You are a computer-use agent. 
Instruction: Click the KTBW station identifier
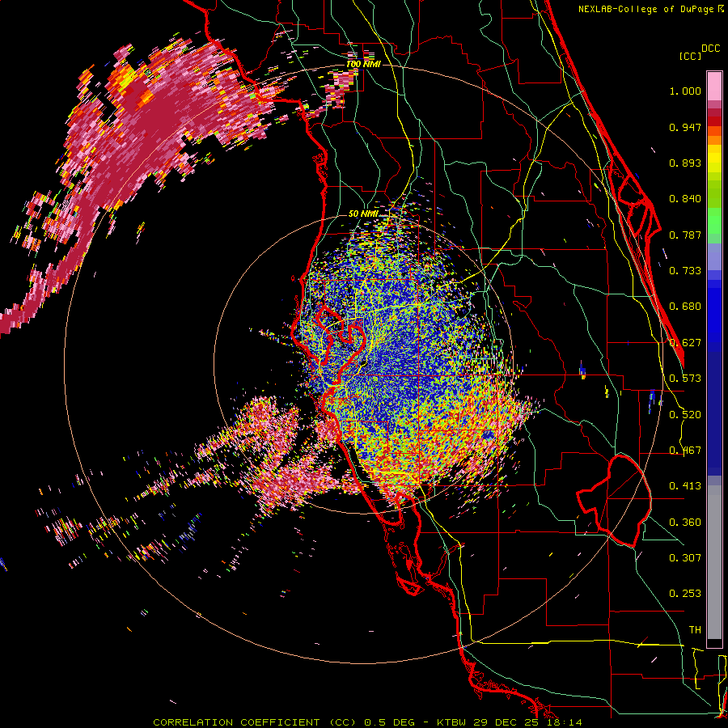pos(453,722)
